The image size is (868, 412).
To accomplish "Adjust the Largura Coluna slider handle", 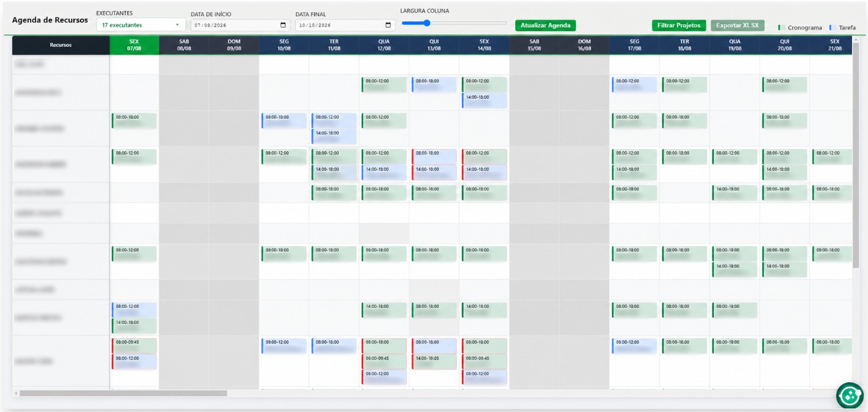I will (x=427, y=23).
